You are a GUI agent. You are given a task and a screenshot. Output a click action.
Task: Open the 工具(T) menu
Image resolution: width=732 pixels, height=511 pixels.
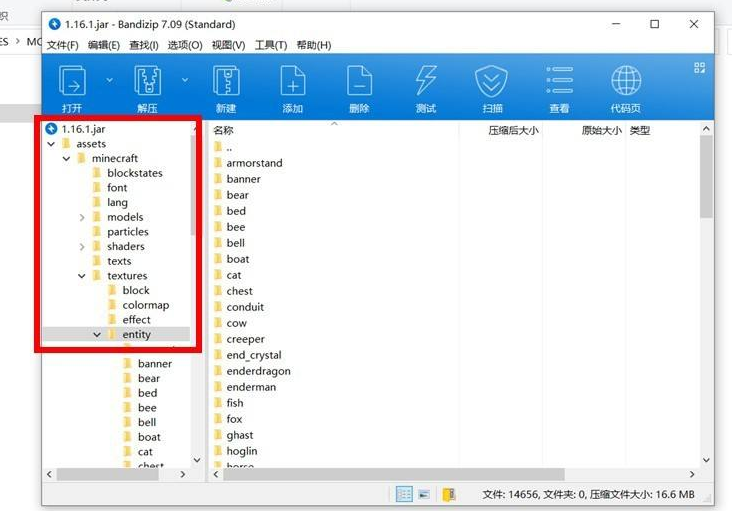(271, 45)
